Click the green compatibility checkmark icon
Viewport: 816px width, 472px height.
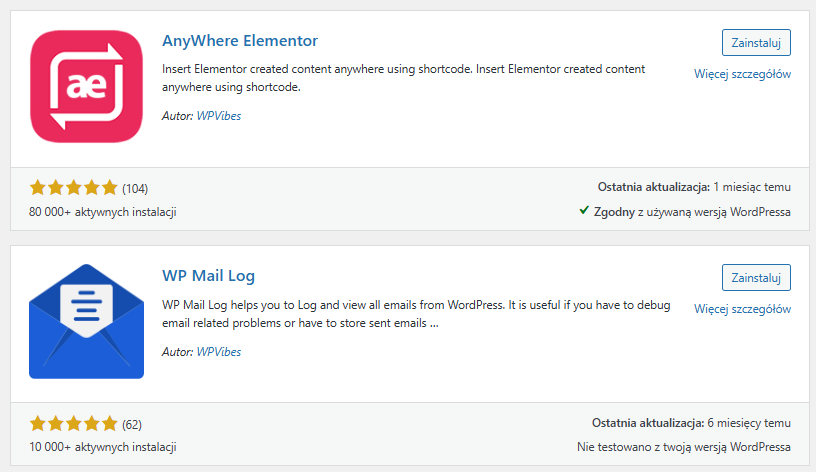coord(584,211)
